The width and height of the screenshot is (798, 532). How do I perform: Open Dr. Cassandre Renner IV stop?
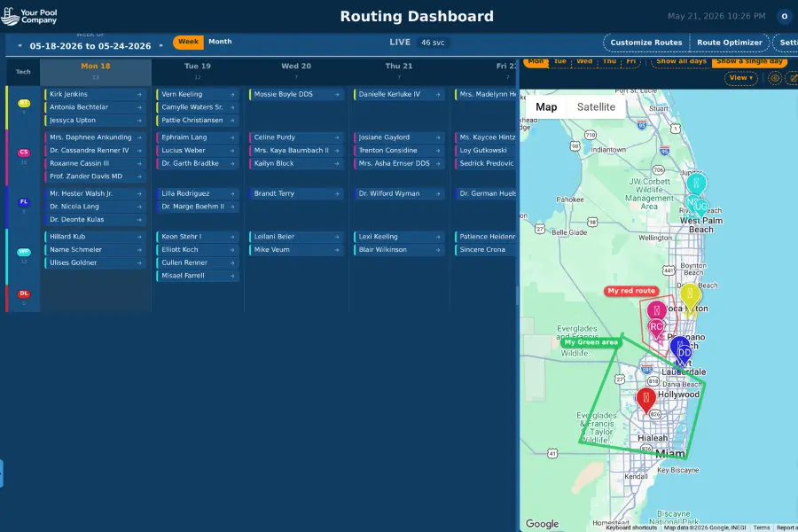click(x=95, y=150)
